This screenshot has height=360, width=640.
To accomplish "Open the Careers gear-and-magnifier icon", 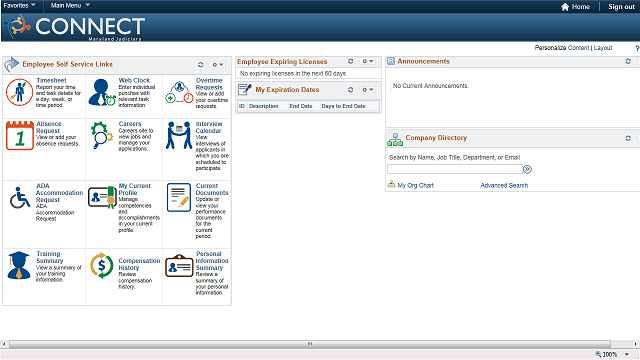I will (102, 135).
